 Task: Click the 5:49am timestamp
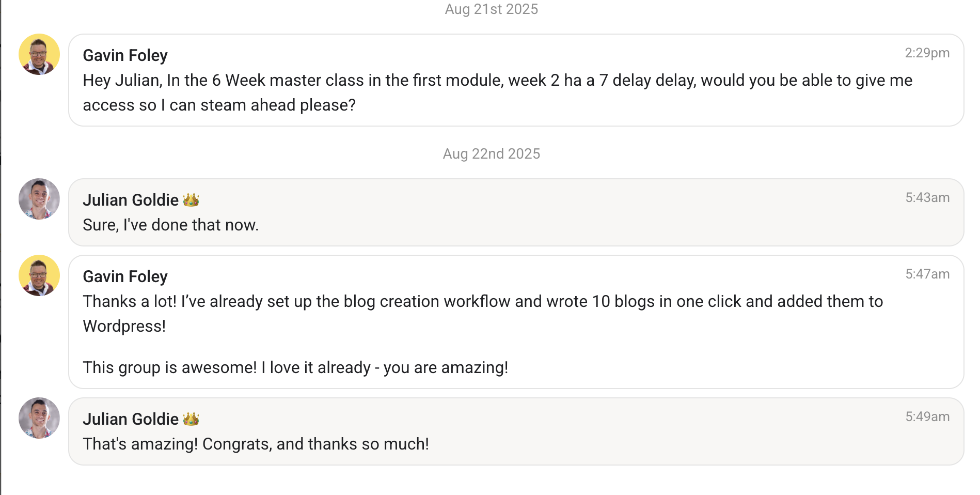click(927, 416)
